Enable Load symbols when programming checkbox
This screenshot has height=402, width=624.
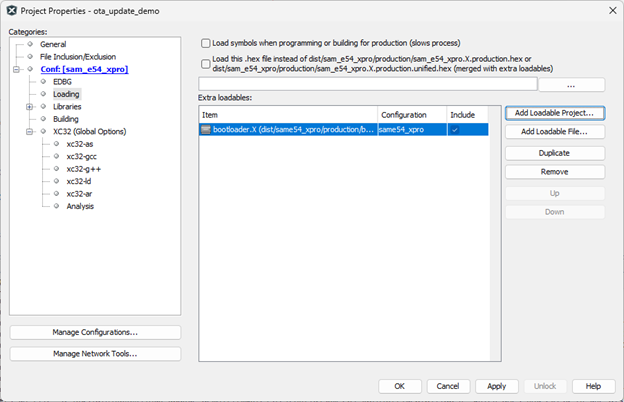click(x=206, y=43)
